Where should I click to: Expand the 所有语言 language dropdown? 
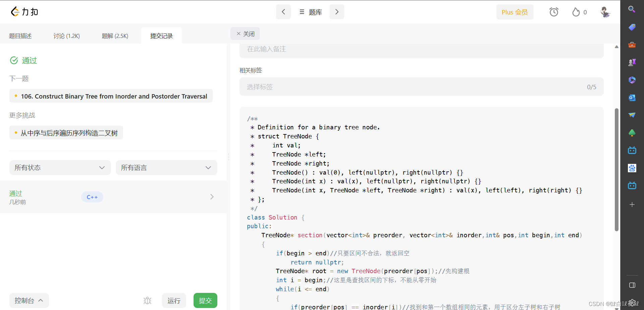coord(166,168)
